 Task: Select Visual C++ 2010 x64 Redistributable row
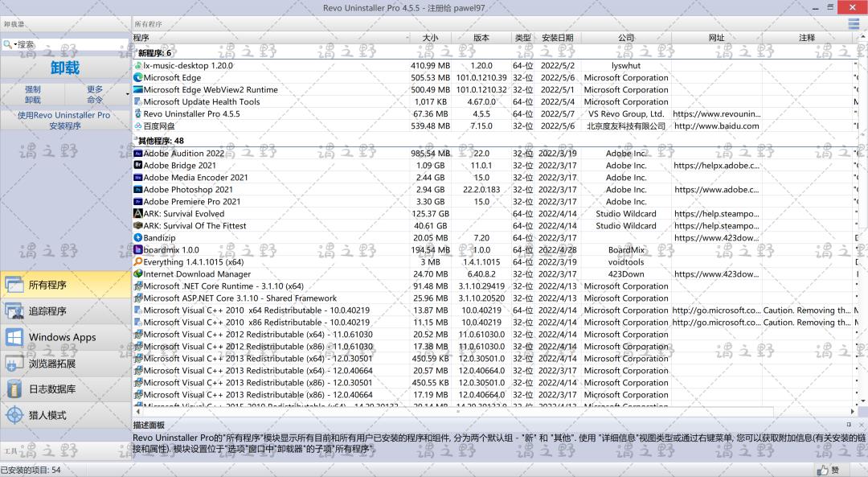point(494,310)
